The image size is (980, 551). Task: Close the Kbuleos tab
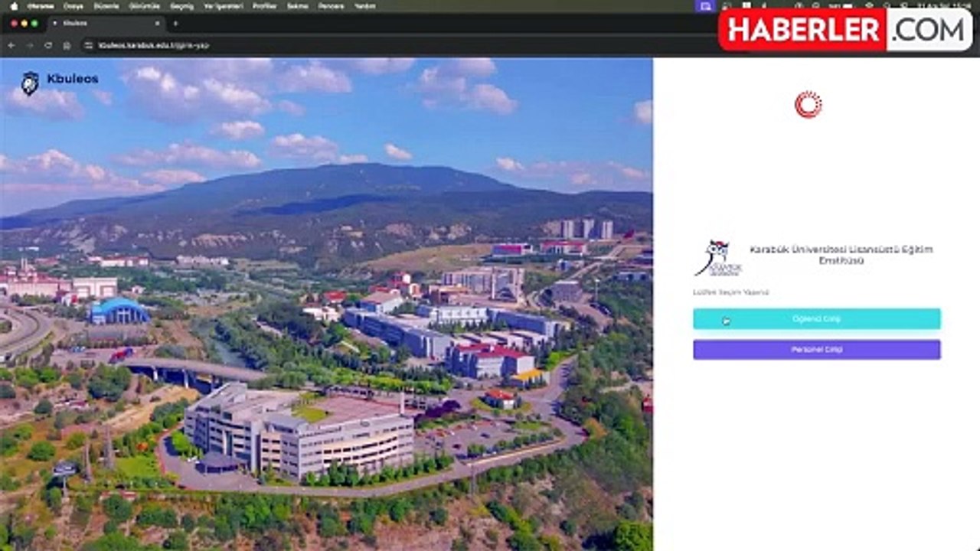157,24
